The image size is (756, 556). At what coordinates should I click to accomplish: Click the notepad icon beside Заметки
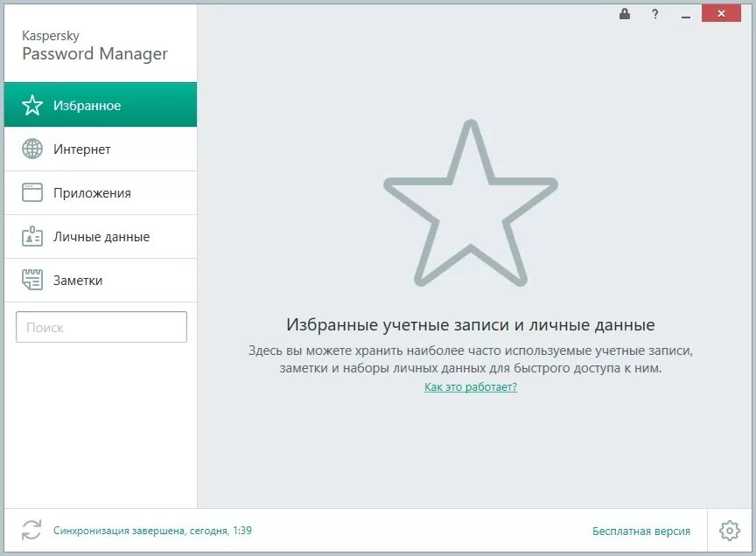pos(32,280)
